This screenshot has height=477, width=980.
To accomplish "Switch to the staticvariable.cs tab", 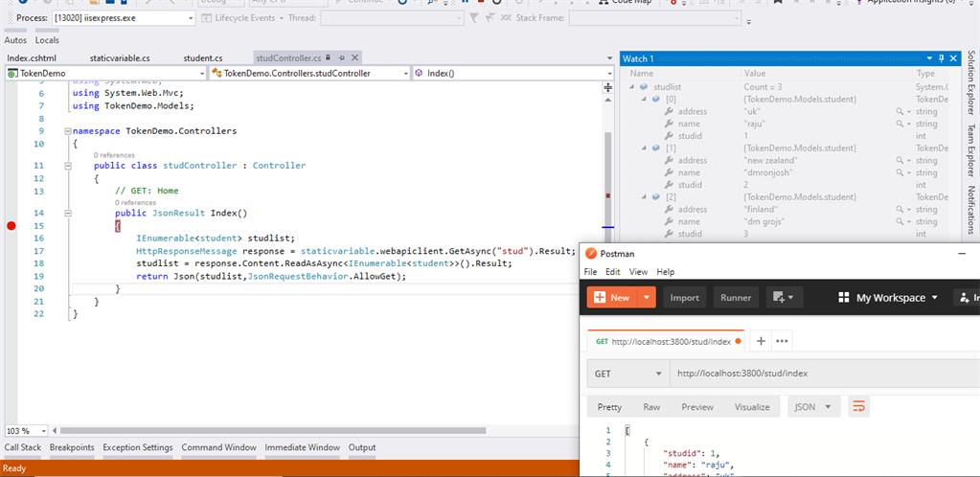I will point(120,58).
